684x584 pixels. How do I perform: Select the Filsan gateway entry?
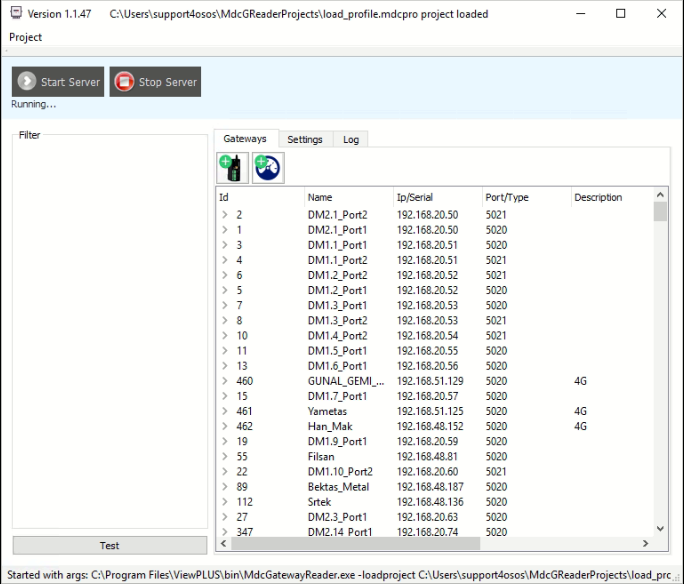click(321, 456)
